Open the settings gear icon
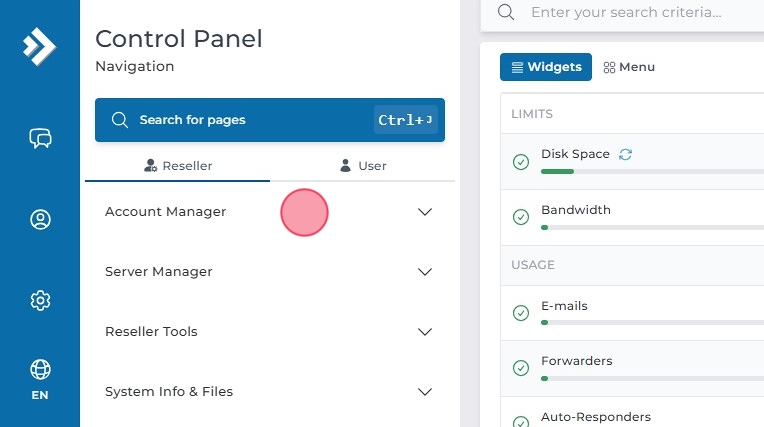764x427 pixels. coord(40,300)
